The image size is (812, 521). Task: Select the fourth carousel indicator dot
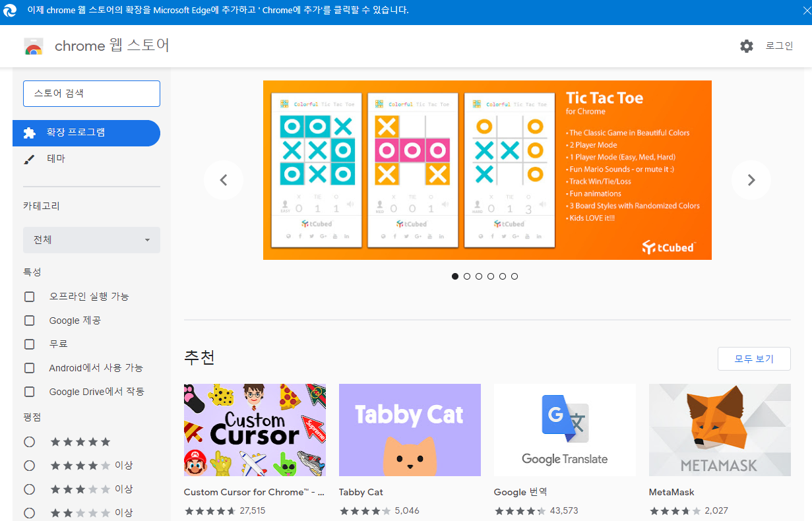click(491, 276)
